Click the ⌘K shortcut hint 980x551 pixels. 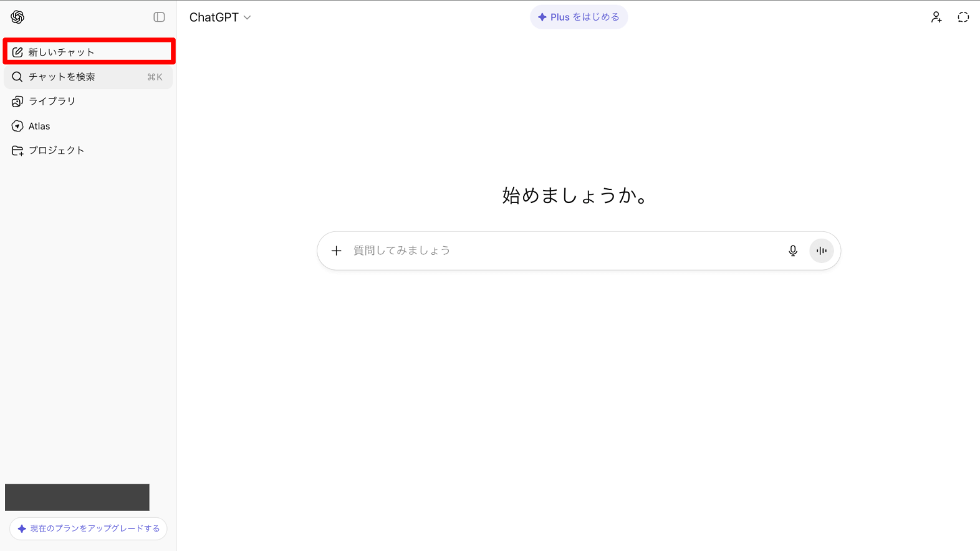155,77
